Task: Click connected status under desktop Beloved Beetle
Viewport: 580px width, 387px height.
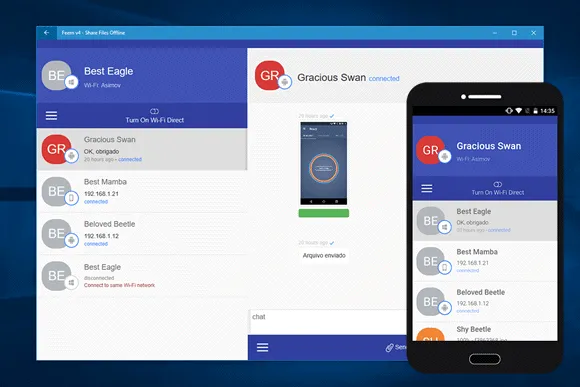Action: tap(96, 244)
